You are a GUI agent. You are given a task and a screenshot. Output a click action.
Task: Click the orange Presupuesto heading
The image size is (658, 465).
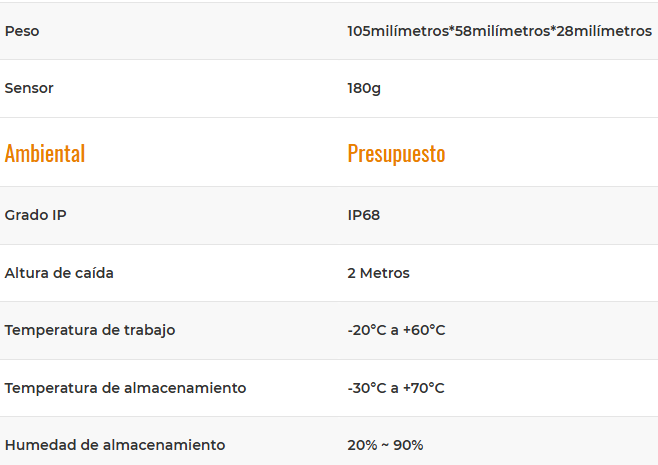396,153
